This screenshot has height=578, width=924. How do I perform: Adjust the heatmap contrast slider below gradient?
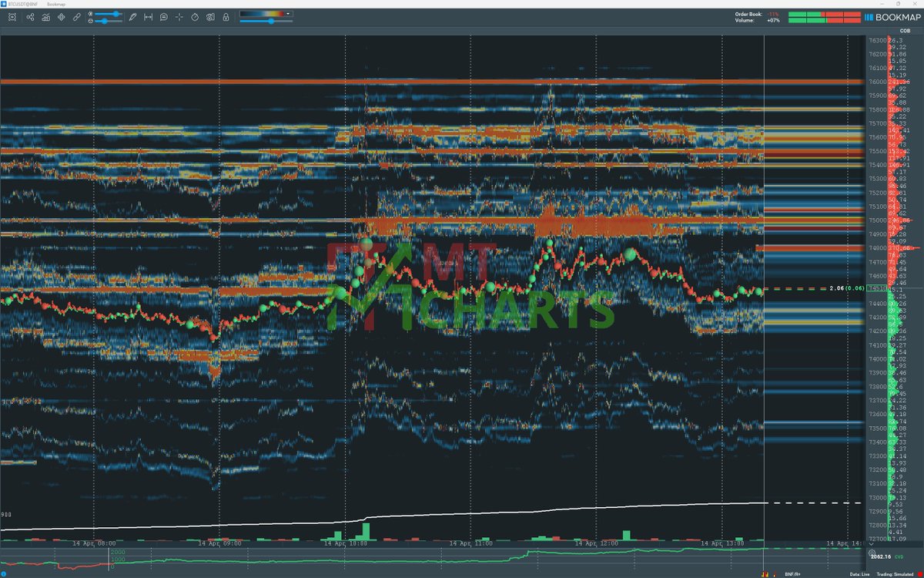[x=270, y=22]
